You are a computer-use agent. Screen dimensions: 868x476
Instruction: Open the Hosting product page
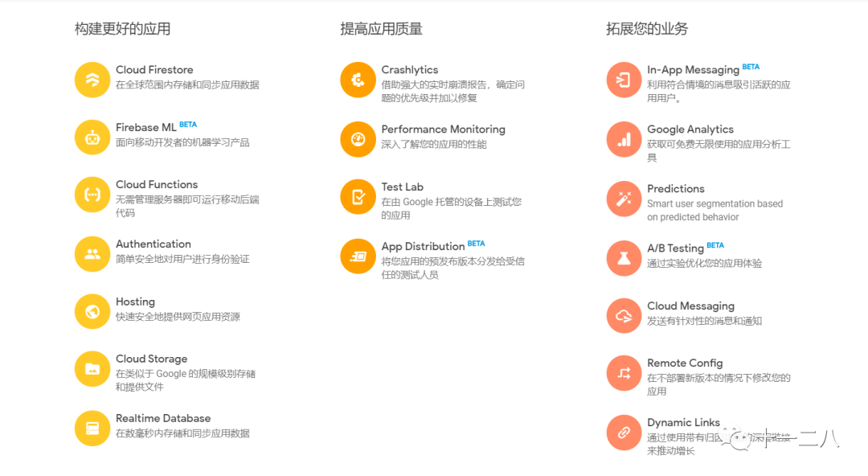(135, 302)
